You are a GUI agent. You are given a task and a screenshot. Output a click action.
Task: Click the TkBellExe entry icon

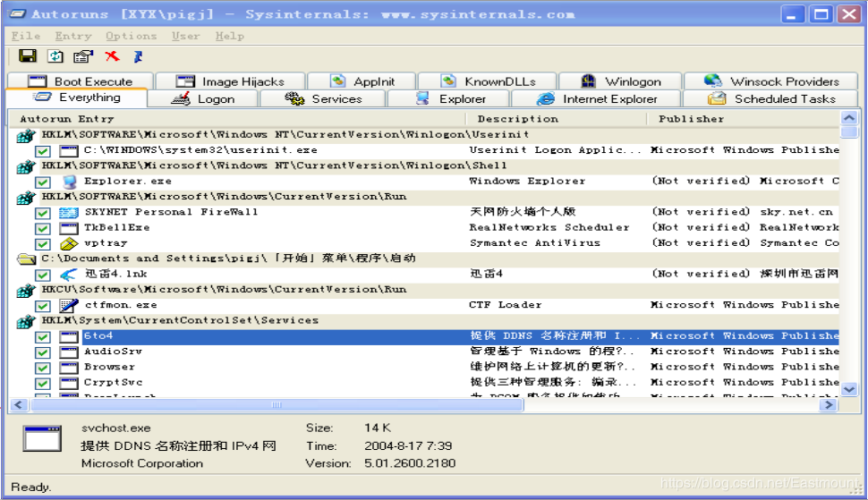click(x=69, y=228)
